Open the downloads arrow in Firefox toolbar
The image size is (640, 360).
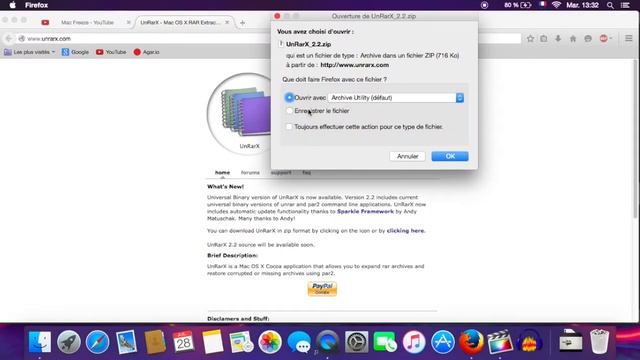pos(558,38)
